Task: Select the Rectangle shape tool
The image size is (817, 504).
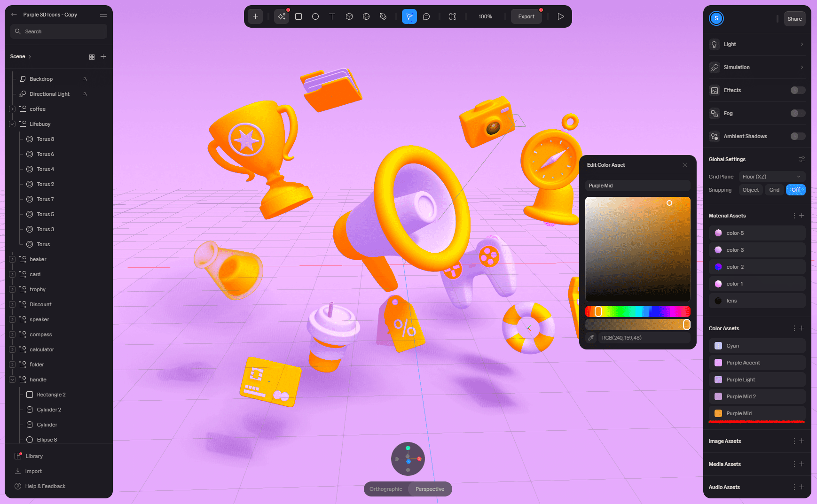Action: click(299, 16)
